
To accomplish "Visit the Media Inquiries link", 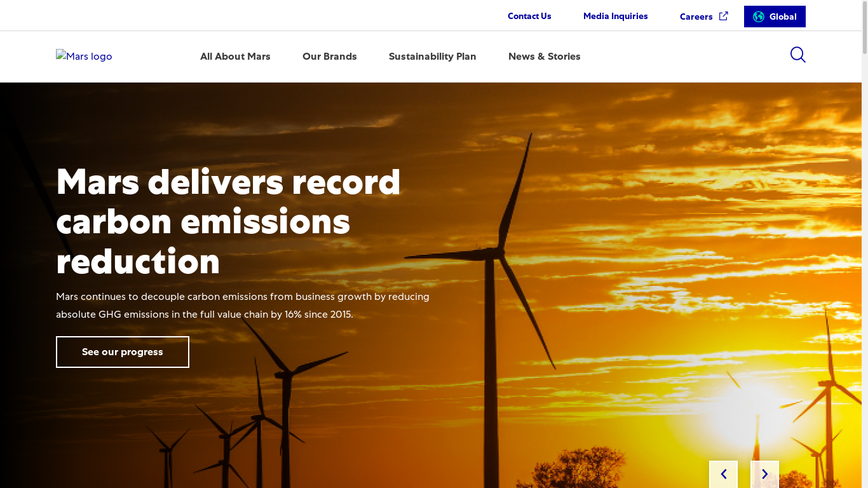I will pos(616,16).
